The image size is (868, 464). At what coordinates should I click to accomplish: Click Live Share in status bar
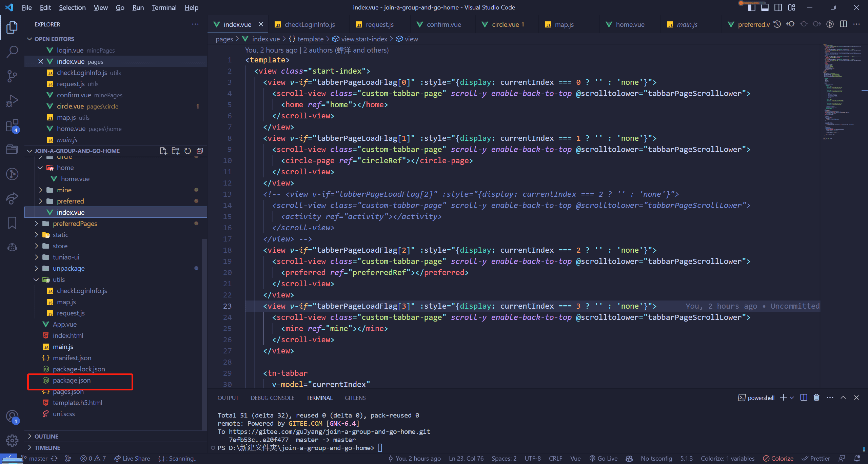pyautogui.click(x=132, y=459)
